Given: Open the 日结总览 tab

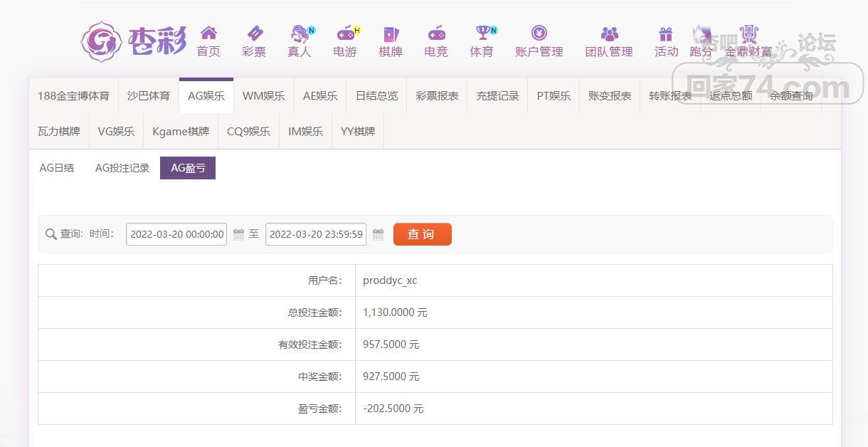Looking at the screenshot, I should coord(377,95).
